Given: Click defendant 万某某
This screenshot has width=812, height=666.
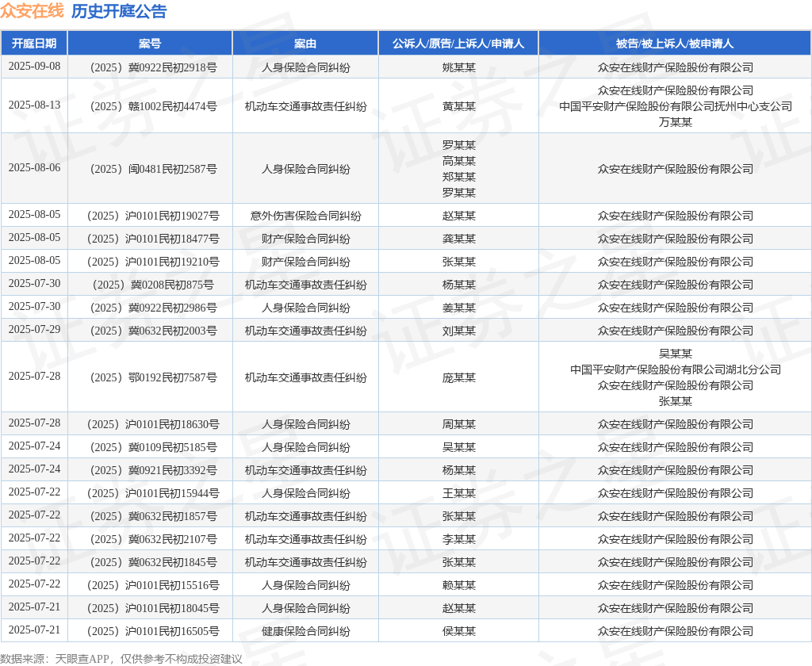Looking at the screenshot, I should [x=676, y=121].
